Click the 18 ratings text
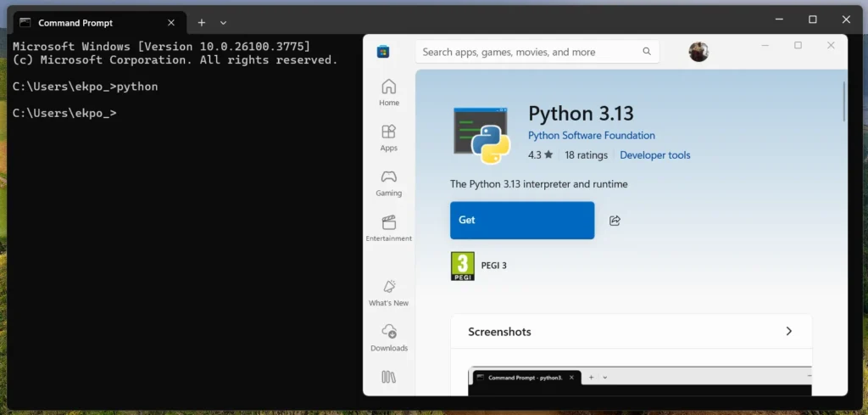The image size is (868, 415). [x=586, y=155]
